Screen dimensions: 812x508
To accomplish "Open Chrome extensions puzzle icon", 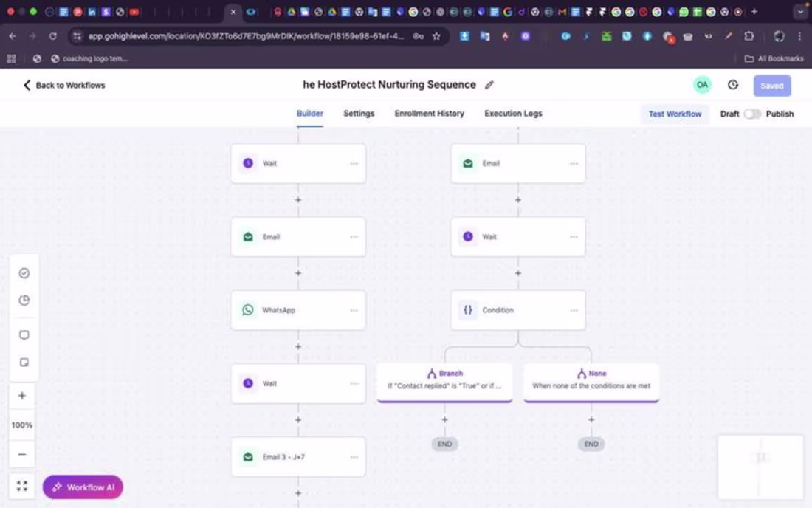I will tap(749, 36).
